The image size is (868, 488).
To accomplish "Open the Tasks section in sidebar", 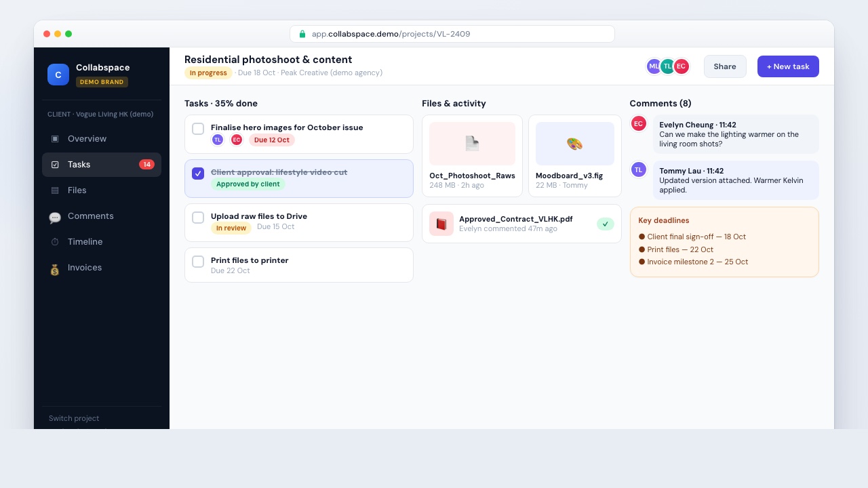I will (102, 165).
